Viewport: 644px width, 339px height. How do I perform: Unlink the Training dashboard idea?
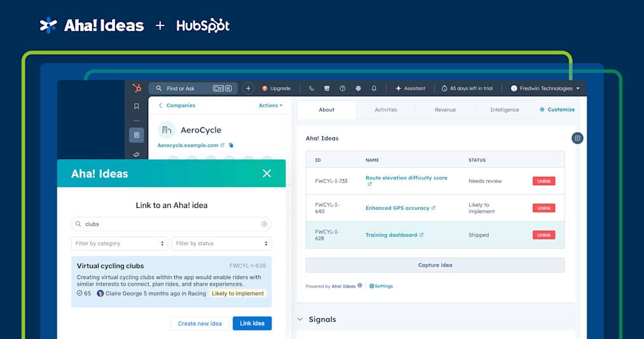[544, 235]
